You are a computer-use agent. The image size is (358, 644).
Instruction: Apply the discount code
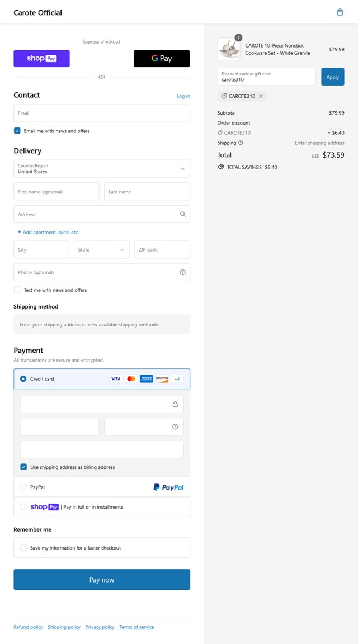(x=332, y=77)
